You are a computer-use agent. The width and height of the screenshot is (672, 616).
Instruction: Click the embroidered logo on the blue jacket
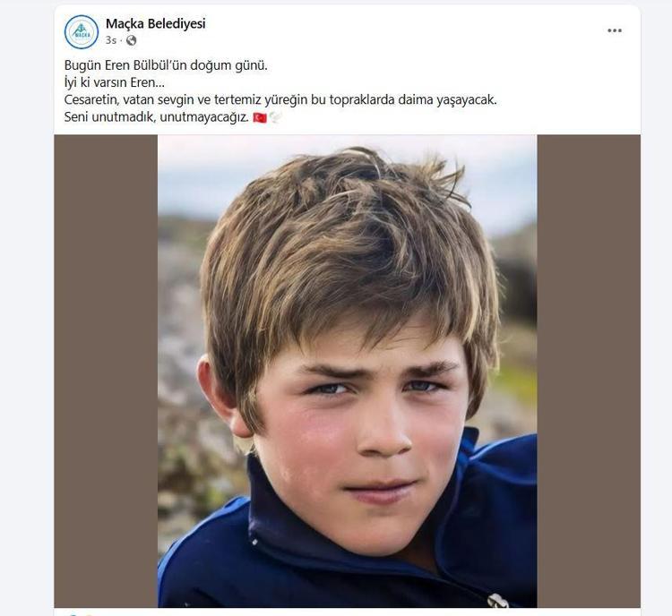(497, 601)
